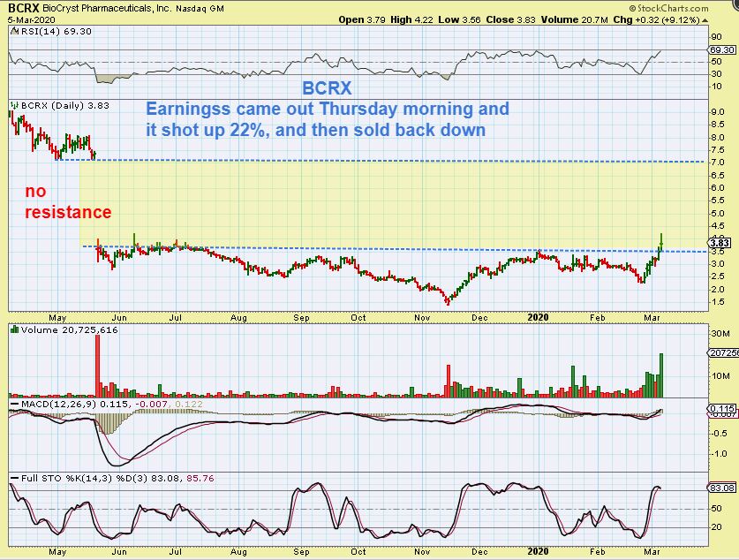Click the Nasdaq GM exchange label

[x=200, y=9]
